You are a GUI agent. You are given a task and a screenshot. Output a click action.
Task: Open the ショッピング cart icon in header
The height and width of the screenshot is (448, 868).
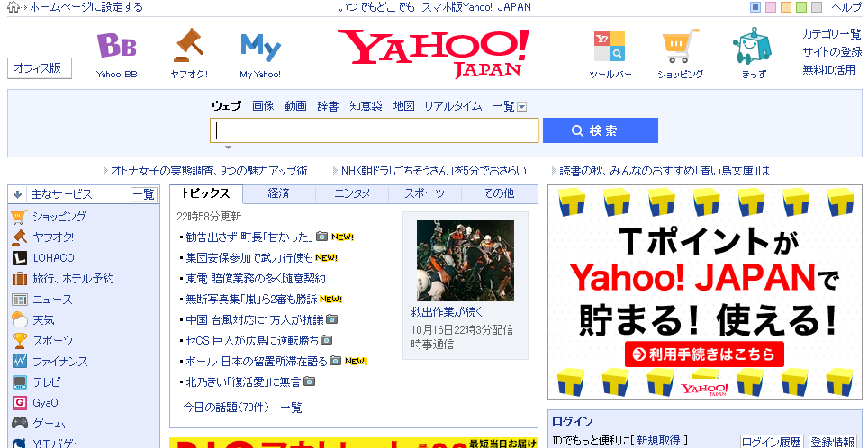click(x=681, y=45)
